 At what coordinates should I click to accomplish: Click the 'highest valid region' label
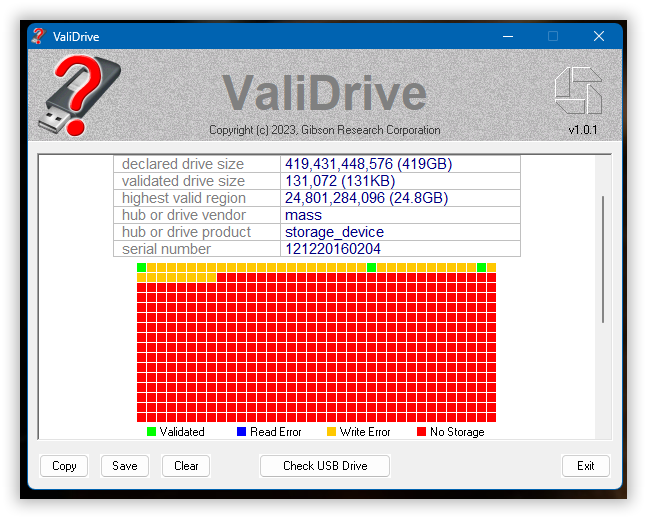click(x=184, y=198)
